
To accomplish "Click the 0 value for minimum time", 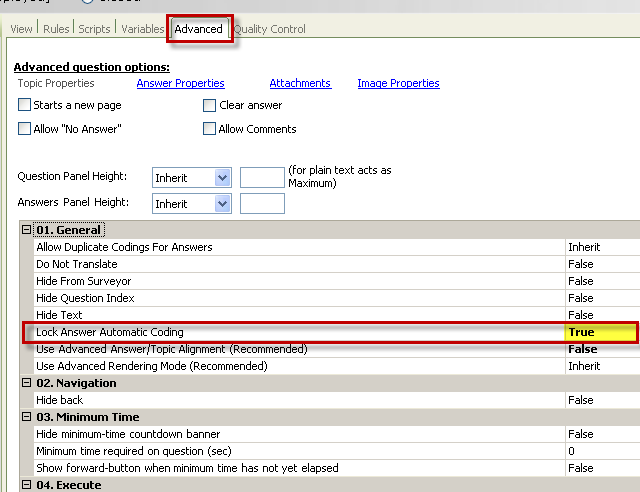I will [603, 451].
